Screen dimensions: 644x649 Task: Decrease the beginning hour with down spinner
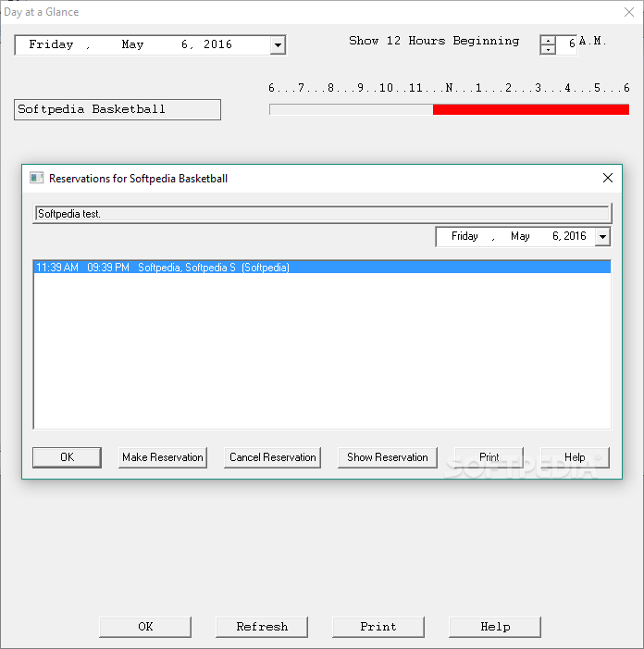[548, 50]
